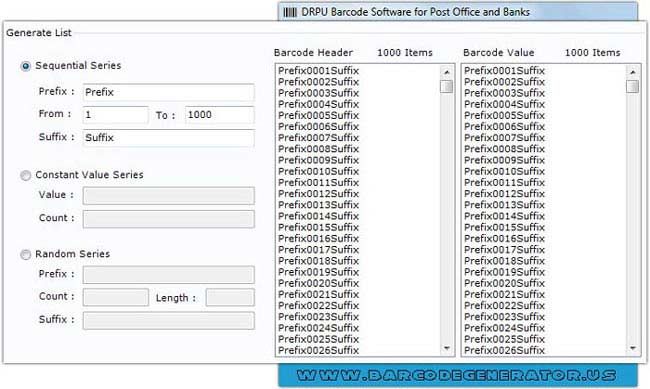The height and width of the screenshot is (389, 650).
Task: Select Prefix0005Suffix in Barcode Header list
Action: 318,115
